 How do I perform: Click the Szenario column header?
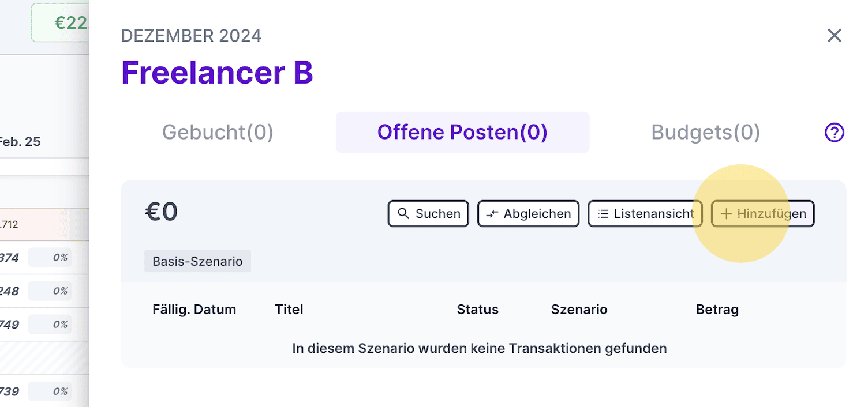click(579, 310)
